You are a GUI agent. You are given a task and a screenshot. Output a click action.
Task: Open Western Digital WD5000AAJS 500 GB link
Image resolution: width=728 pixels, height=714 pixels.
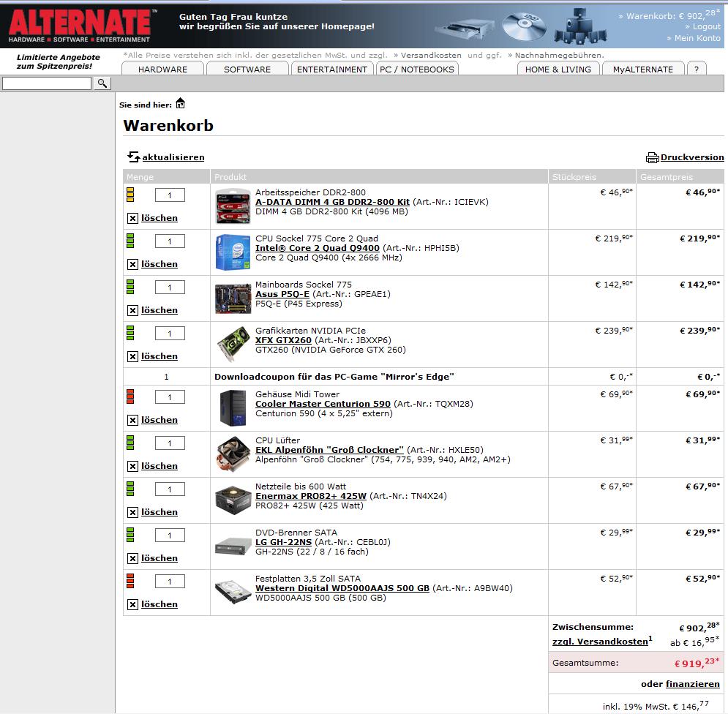342,588
